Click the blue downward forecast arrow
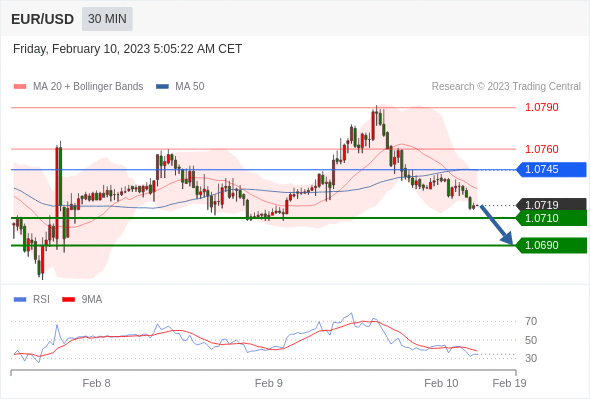The width and height of the screenshot is (590, 400). tap(497, 225)
